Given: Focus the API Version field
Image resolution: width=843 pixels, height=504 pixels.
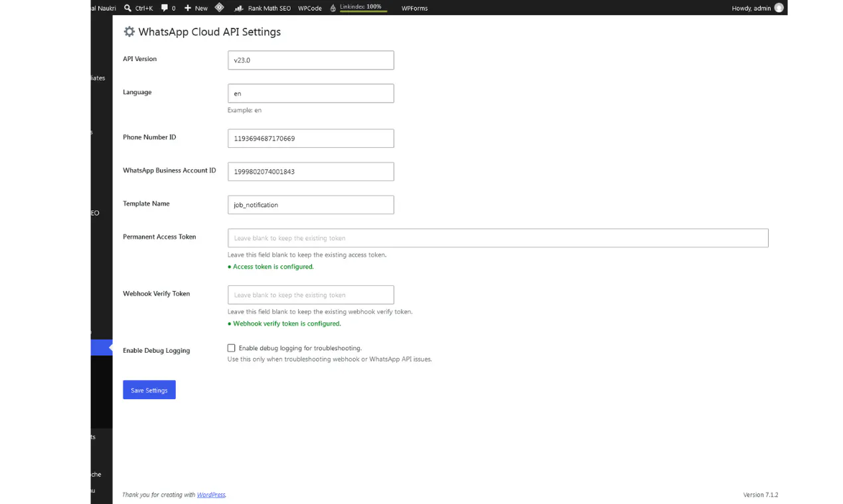Looking at the screenshot, I should pyautogui.click(x=311, y=60).
